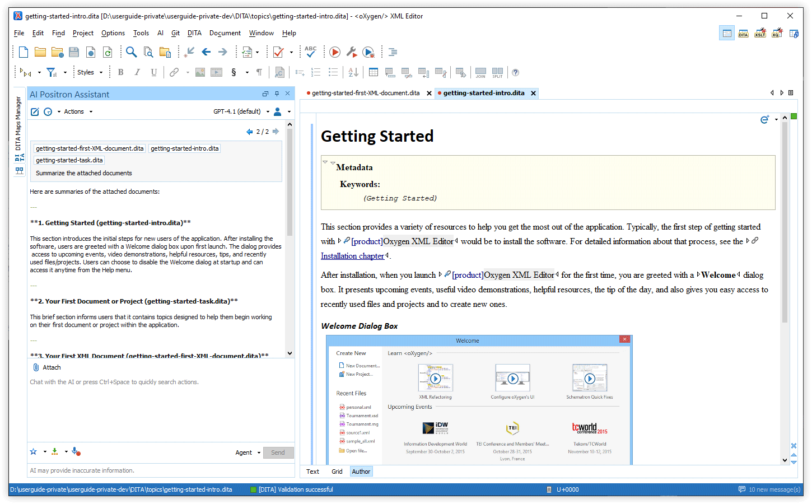Viewport: 812px width, 504px height.
Task: Open the user profile dropdown arrow
Action: coord(289,111)
